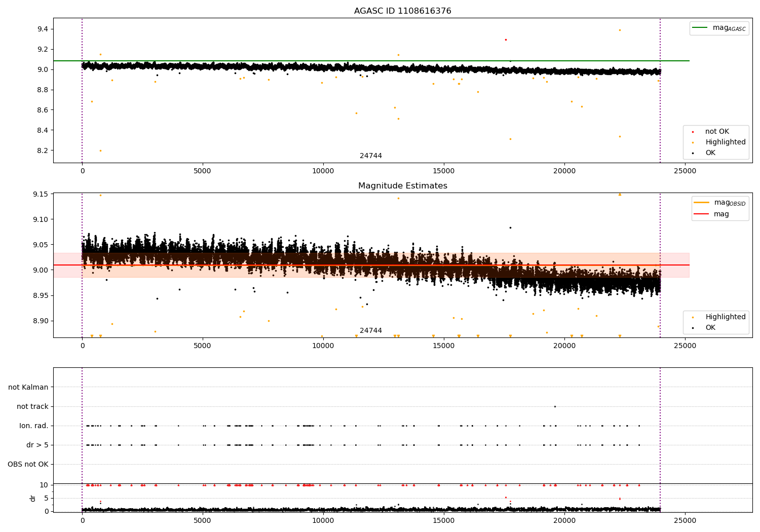Select the 5 tick on the dr axis
Viewport: 760px width, 532px height.
click(46, 499)
